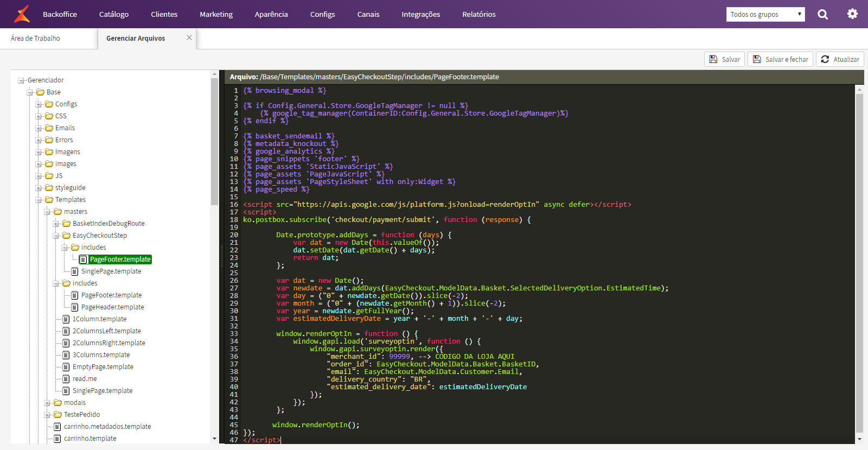Click the PageHeader.template file icon
This screenshot has height=450, width=868.
(75, 307)
